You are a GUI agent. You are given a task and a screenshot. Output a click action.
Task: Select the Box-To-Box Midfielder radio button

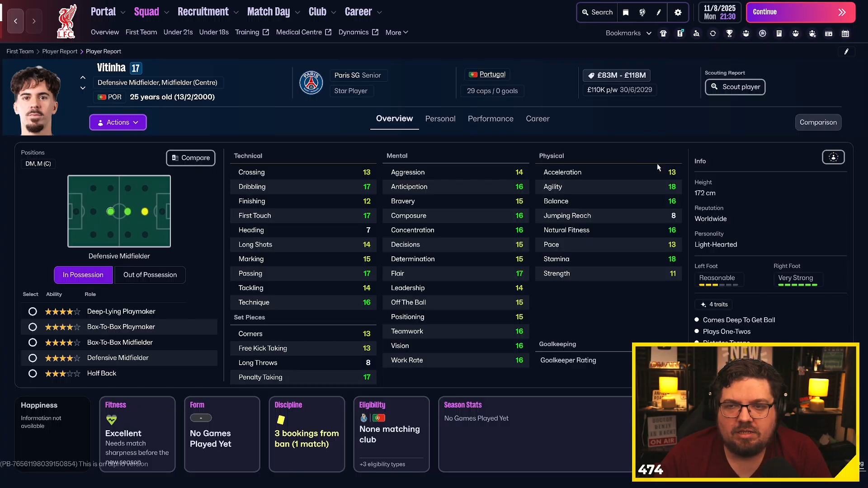[x=33, y=343]
